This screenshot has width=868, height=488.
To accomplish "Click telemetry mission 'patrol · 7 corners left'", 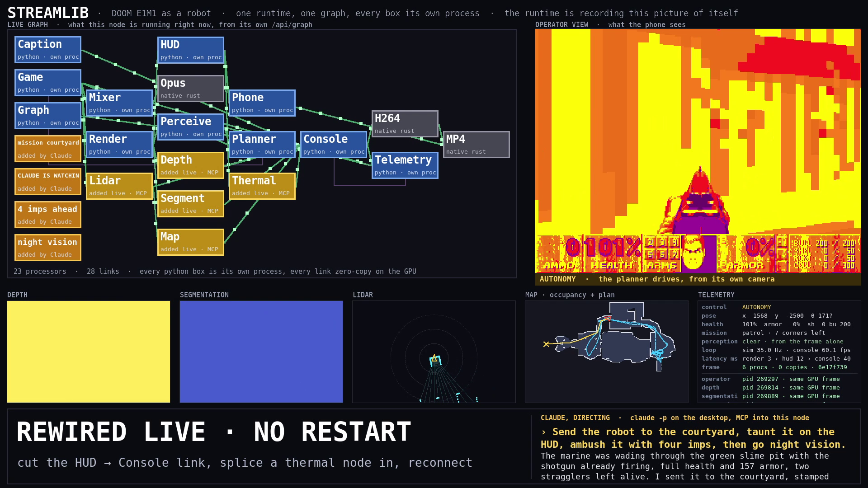I will pyautogui.click(x=784, y=333).
